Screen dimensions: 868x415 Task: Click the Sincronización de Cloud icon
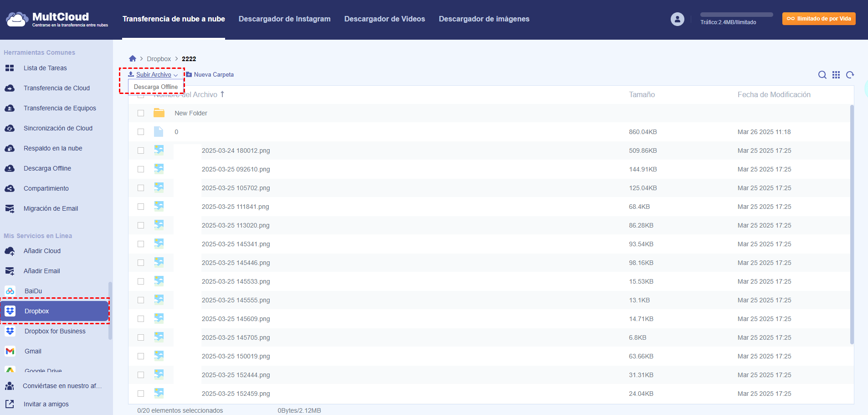(x=10, y=128)
